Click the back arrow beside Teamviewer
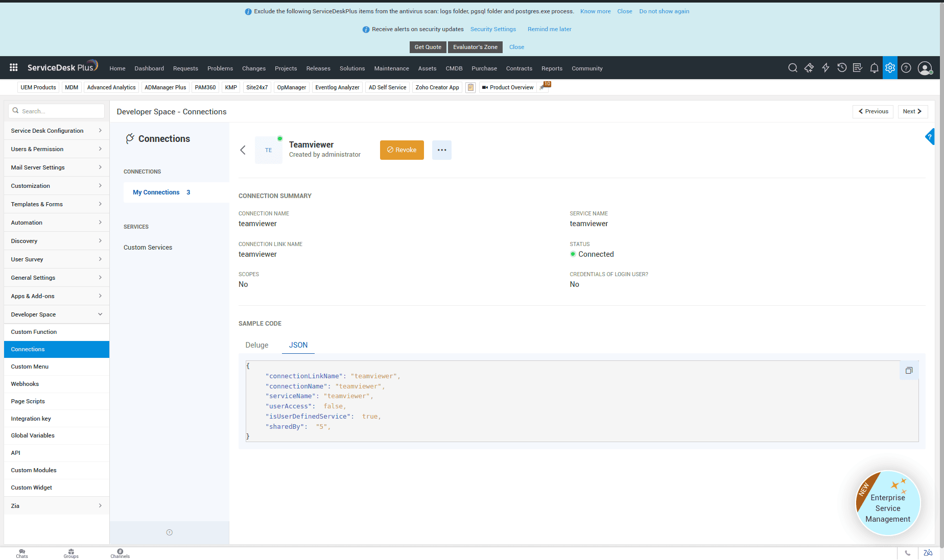The width and height of the screenshot is (944, 560). pos(243,150)
